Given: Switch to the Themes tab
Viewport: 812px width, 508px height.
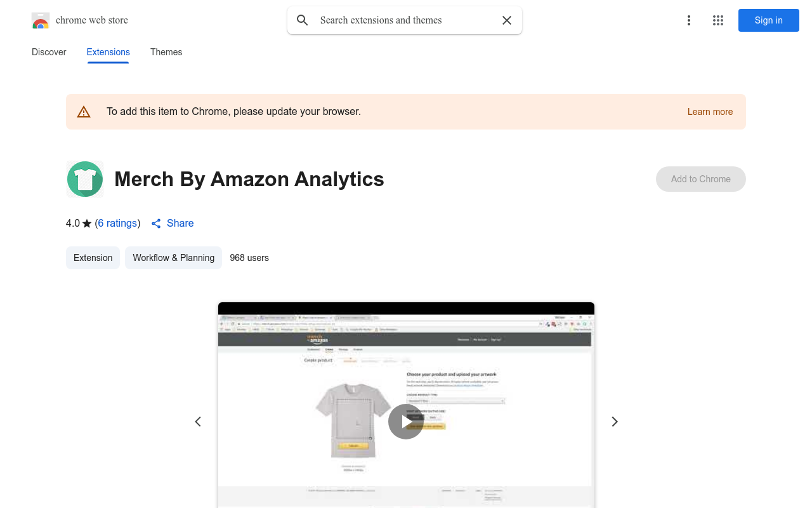Looking at the screenshot, I should tap(166, 52).
